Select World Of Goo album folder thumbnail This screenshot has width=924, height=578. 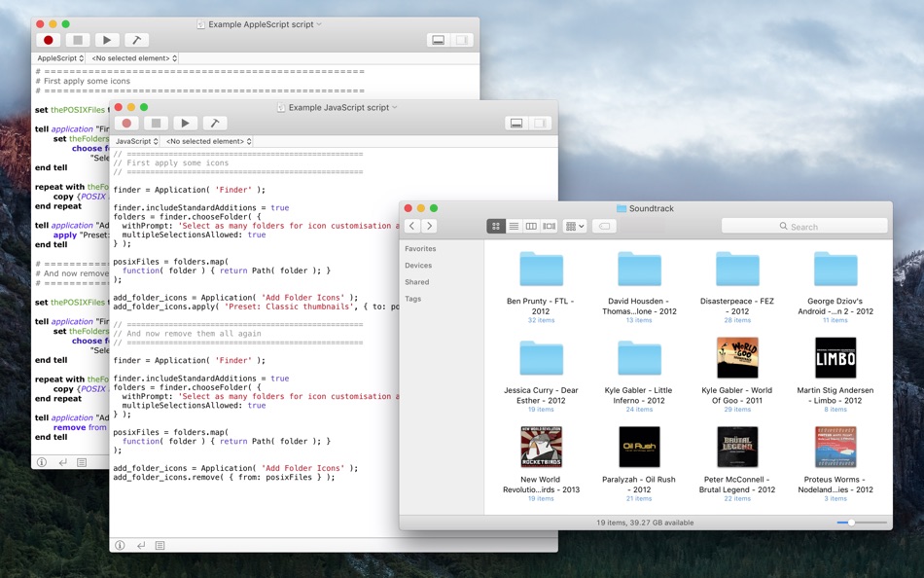click(x=737, y=357)
